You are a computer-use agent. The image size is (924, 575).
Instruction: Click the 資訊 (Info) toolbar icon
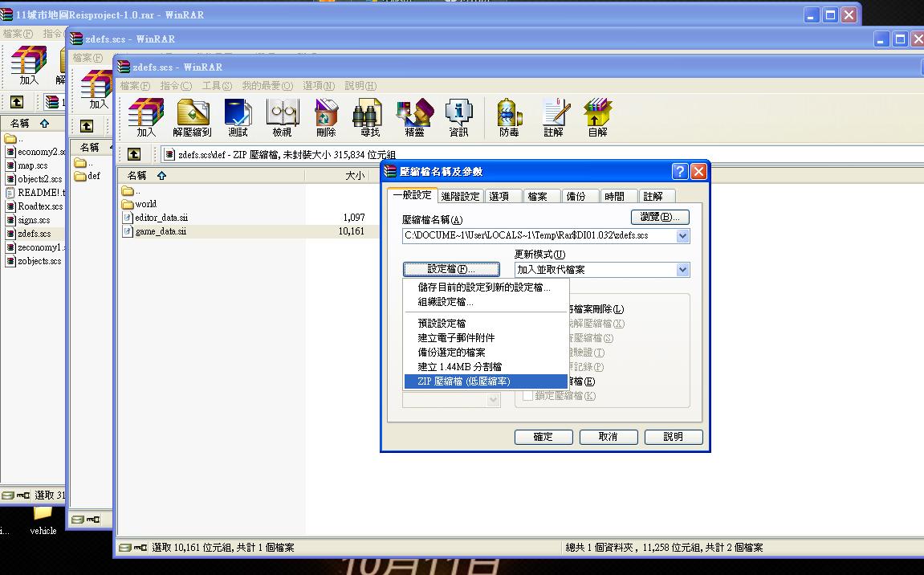point(458,117)
